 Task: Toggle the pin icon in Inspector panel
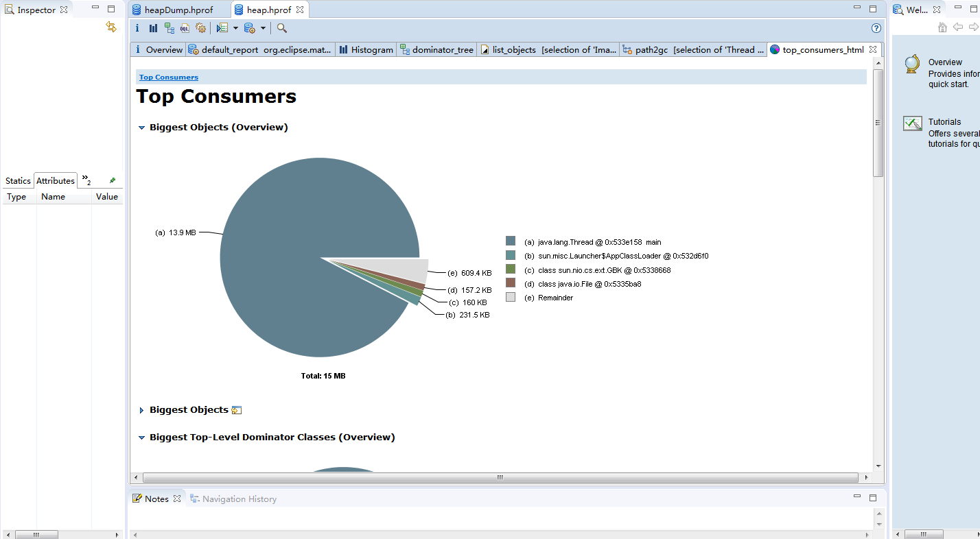[113, 180]
